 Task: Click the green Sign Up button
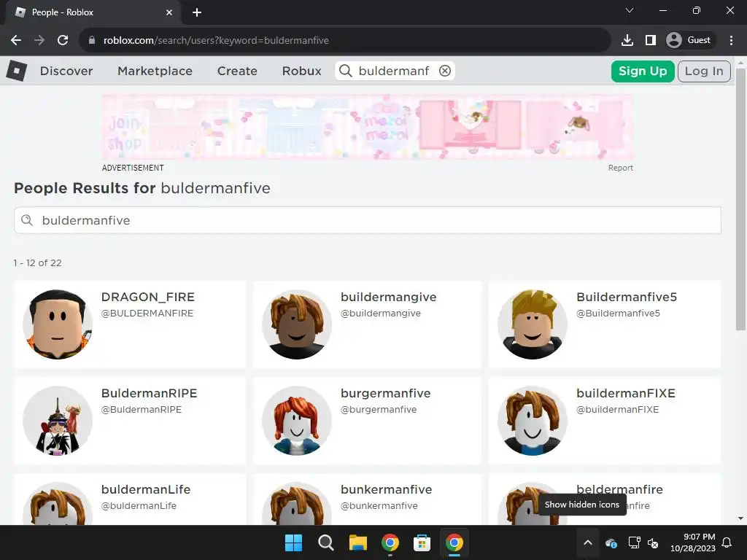pyautogui.click(x=643, y=71)
